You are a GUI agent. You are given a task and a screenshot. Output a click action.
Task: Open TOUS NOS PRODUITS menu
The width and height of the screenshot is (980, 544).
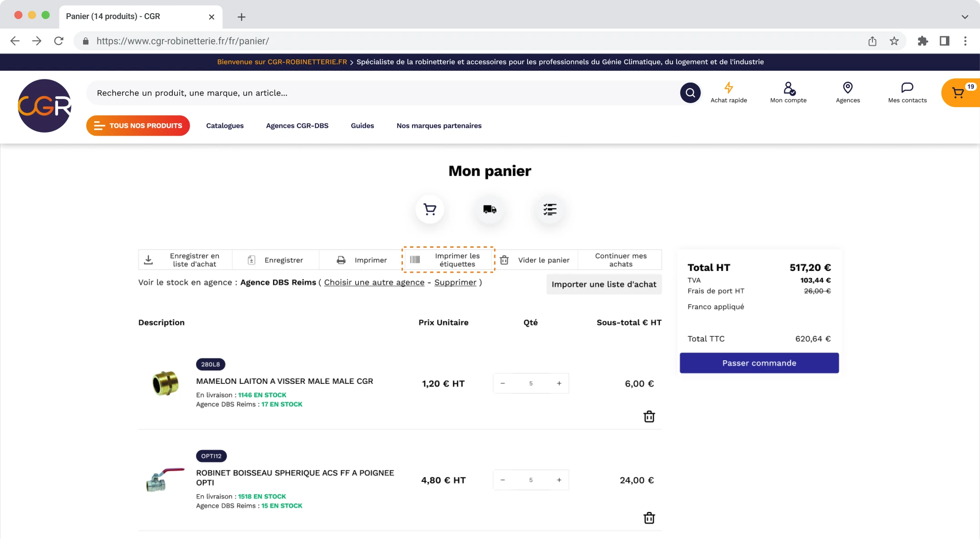click(x=138, y=126)
